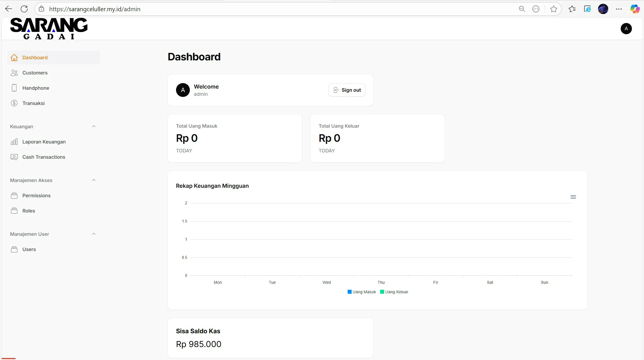644x360 pixels.
Task: Click the browser refresh icon
Action: [24, 9]
